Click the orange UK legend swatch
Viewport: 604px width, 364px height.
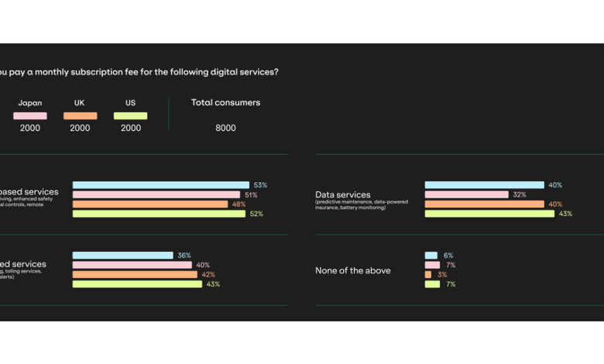(x=81, y=116)
